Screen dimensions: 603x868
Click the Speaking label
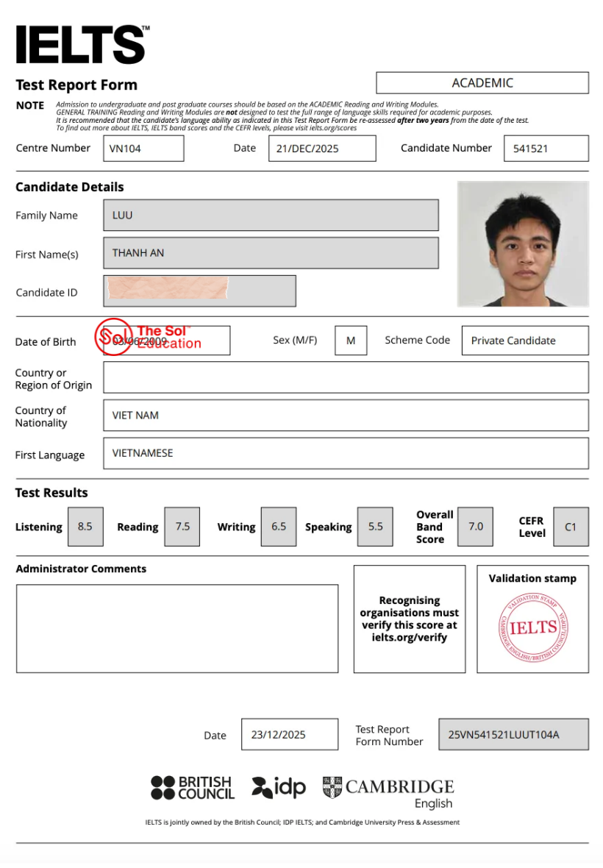coord(328,527)
